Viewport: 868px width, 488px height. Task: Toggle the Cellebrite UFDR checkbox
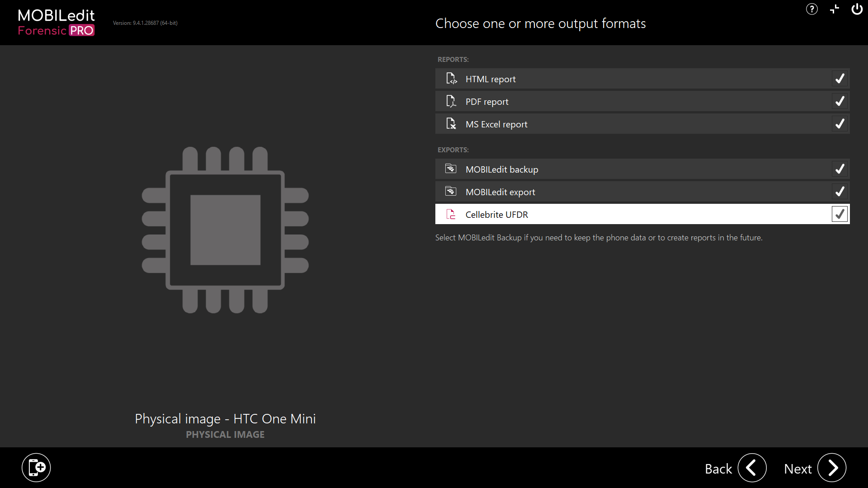pyautogui.click(x=840, y=214)
